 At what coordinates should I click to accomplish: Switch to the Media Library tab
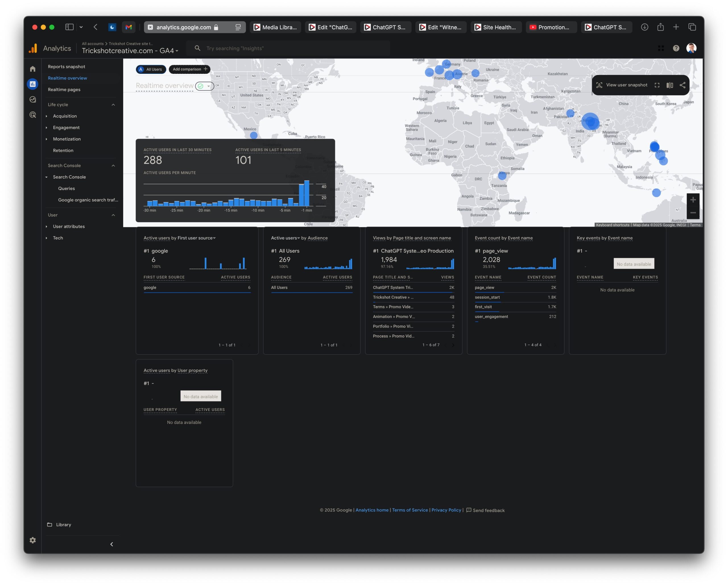[x=275, y=27]
